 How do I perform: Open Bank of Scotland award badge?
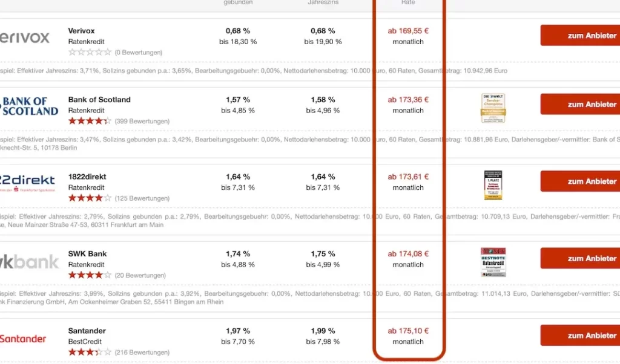point(493,108)
